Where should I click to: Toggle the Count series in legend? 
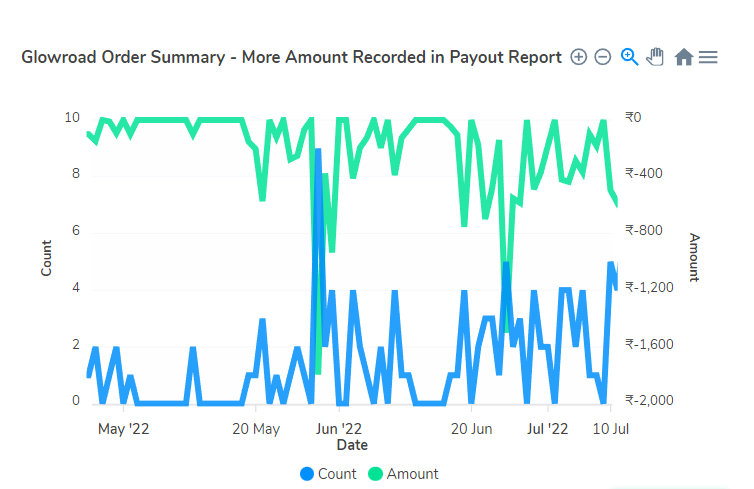point(328,474)
